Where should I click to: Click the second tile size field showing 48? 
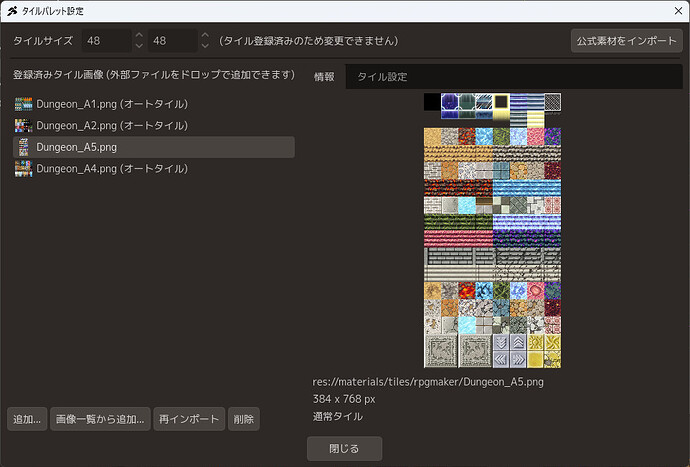click(172, 41)
